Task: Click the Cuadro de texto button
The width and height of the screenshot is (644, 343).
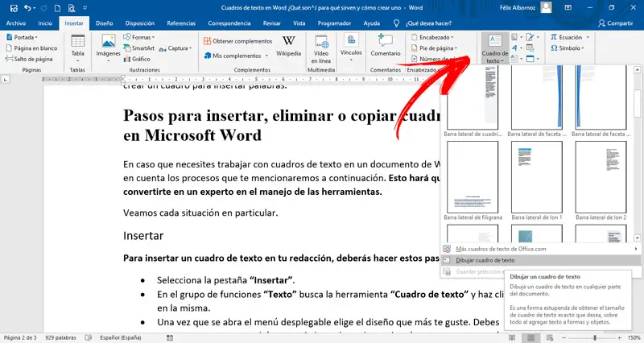Action: (495, 48)
